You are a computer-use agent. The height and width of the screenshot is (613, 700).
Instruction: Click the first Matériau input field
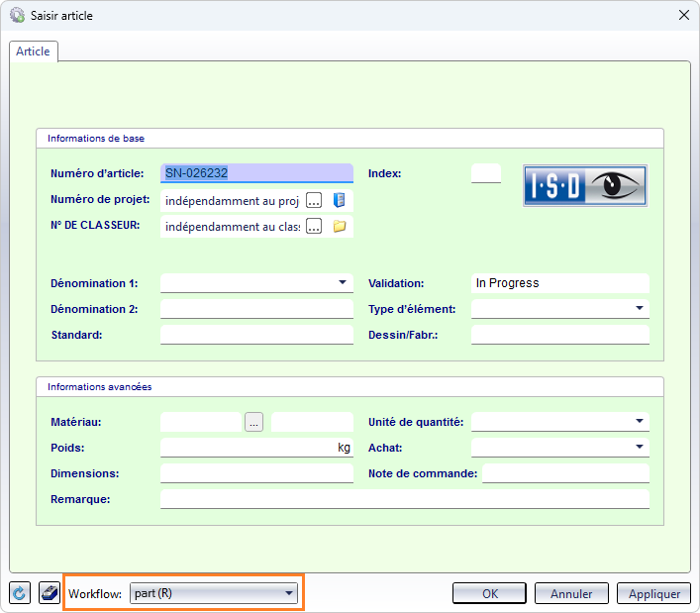(201, 422)
